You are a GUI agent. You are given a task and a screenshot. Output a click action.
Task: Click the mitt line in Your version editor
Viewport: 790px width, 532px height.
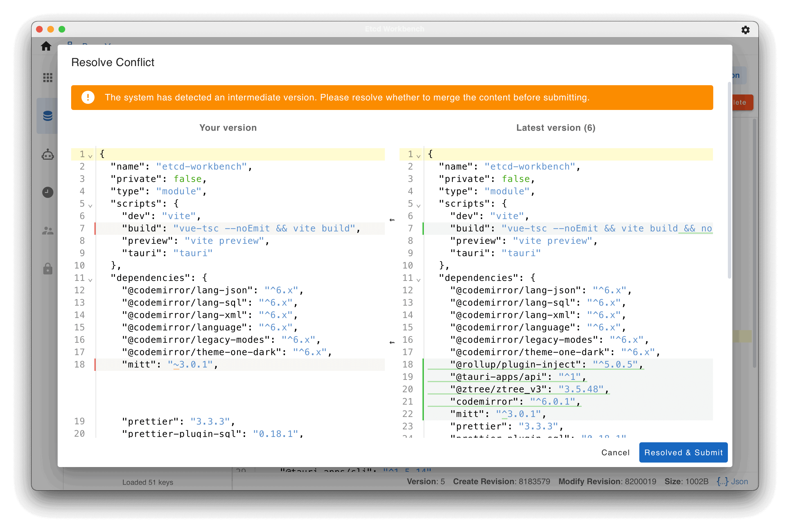coord(240,364)
